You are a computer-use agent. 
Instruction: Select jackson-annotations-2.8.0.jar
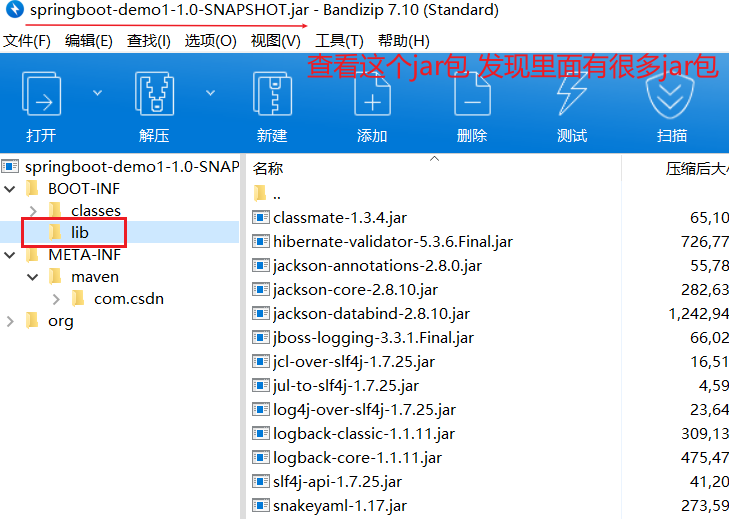(x=378, y=266)
